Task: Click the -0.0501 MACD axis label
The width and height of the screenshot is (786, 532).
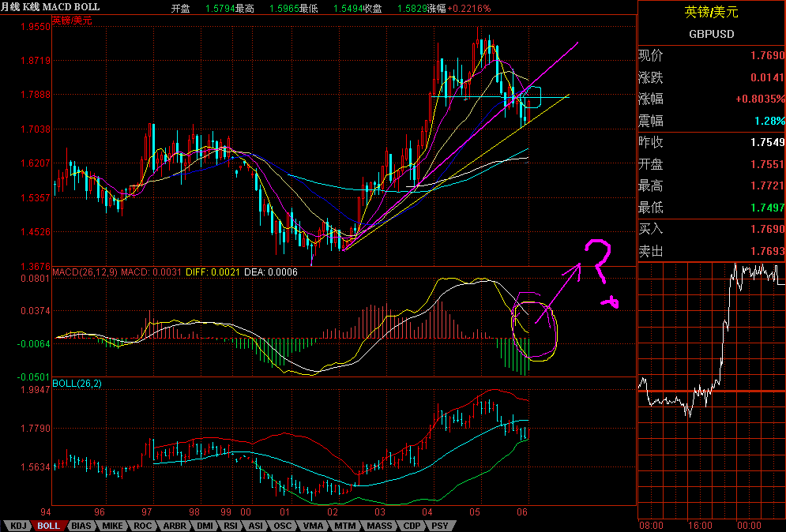Action: pos(34,377)
